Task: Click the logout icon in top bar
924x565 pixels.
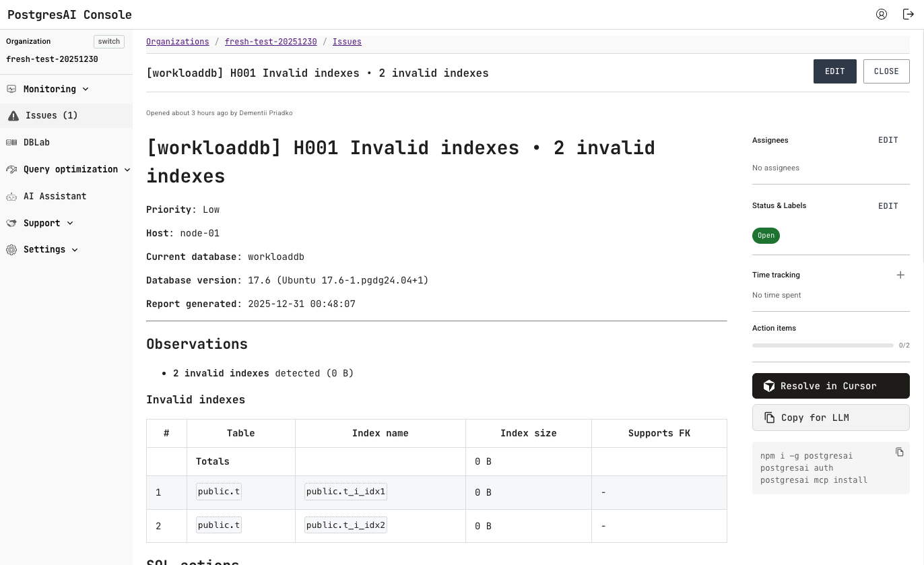Action: pyautogui.click(x=909, y=14)
